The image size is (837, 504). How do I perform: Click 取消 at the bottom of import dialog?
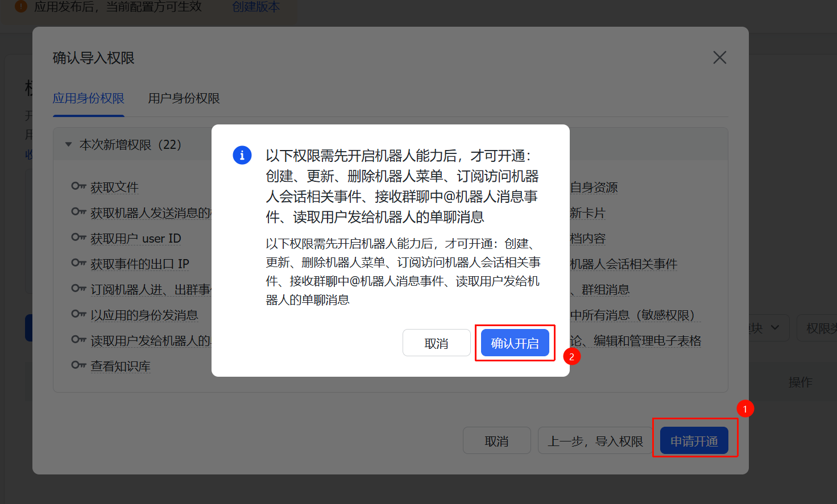pyautogui.click(x=496, y=441)
